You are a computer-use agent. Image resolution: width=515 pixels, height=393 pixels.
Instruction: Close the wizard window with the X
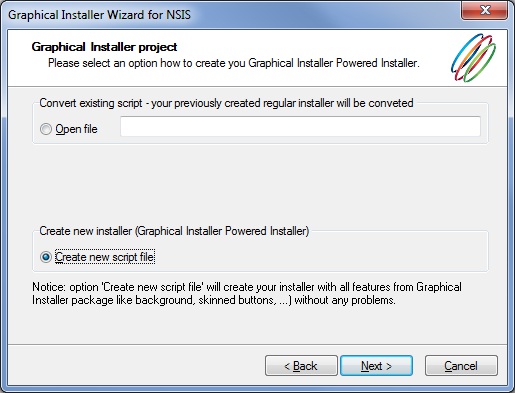pos(485,10)
